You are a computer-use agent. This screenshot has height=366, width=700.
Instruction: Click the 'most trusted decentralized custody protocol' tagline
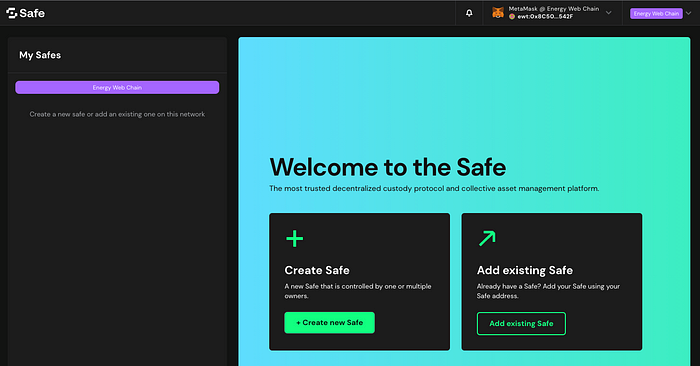click(x=434, y=188)
